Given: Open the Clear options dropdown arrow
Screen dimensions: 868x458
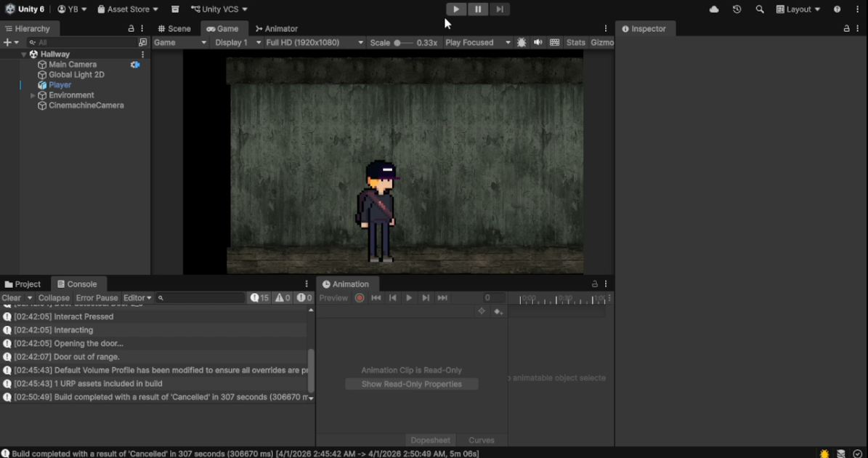Looking at the screenshot, I should tap(30, 298).
